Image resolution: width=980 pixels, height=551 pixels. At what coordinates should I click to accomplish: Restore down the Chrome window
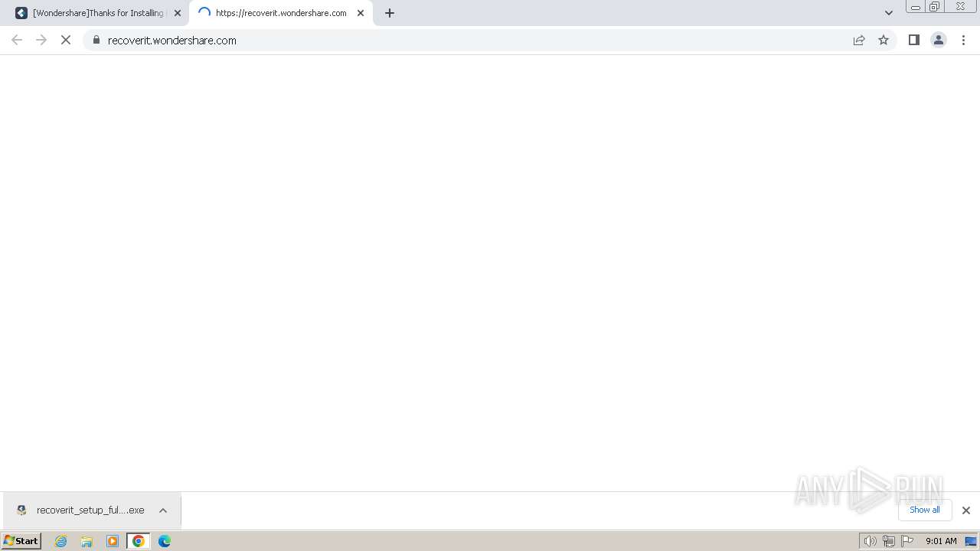pos(935,7)
